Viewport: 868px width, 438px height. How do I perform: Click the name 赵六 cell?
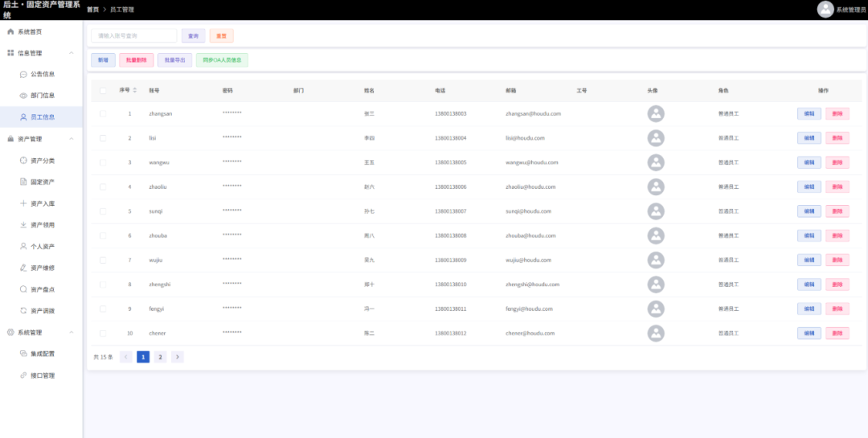tap(369, 186)
